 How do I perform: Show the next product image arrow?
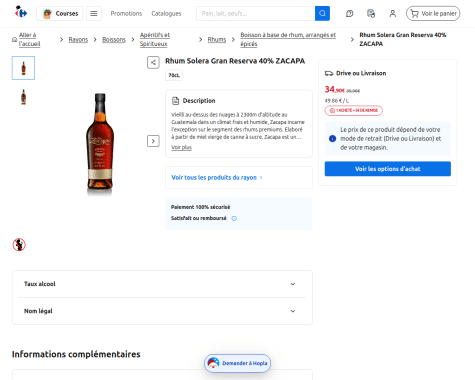pyautogui.click(x=153, y=141)
